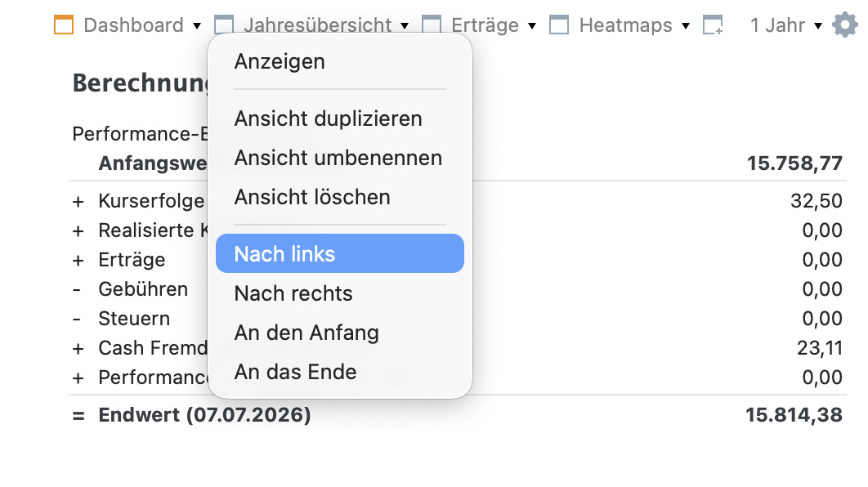Switch to the Heatmaps tab label
The image size is (868, 487).
[x=625, y=25]
